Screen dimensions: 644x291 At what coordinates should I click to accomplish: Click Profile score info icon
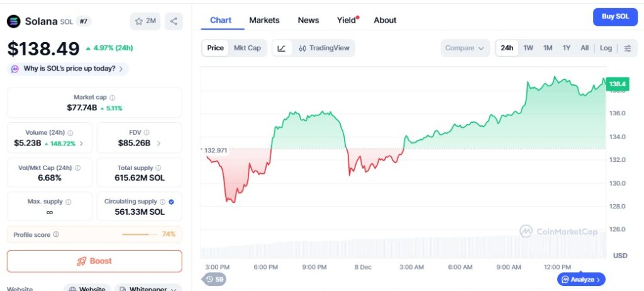point(56,234)
